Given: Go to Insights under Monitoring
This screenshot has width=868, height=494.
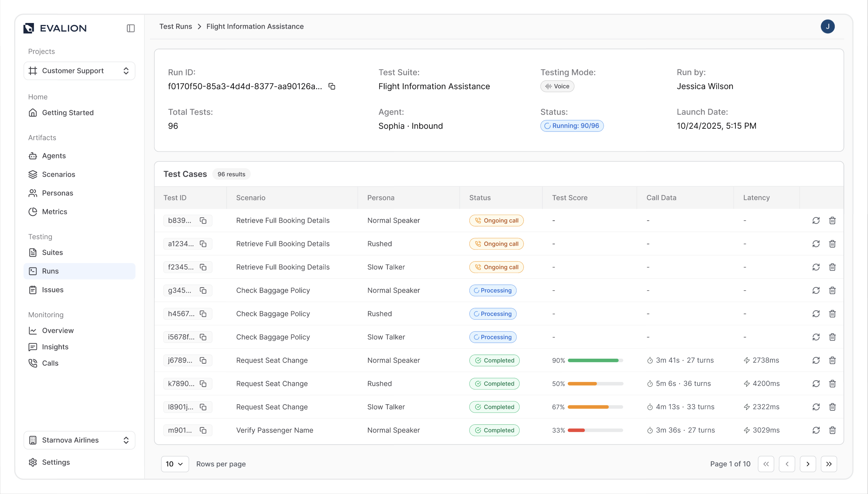Looking at the screenshot, I should click(55, 347).
